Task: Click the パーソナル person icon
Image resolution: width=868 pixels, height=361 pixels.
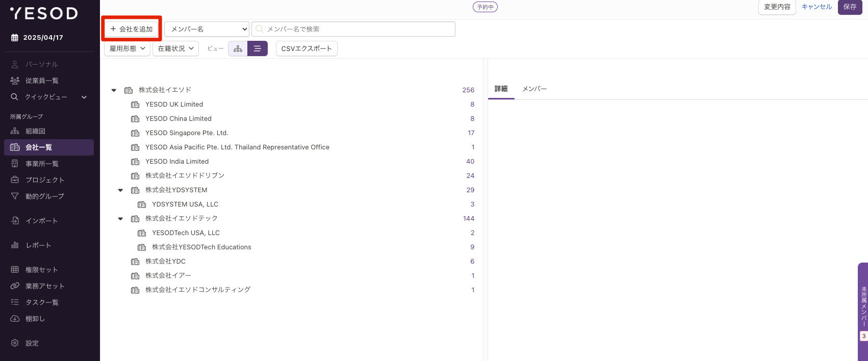Action: tap(15, 64)
